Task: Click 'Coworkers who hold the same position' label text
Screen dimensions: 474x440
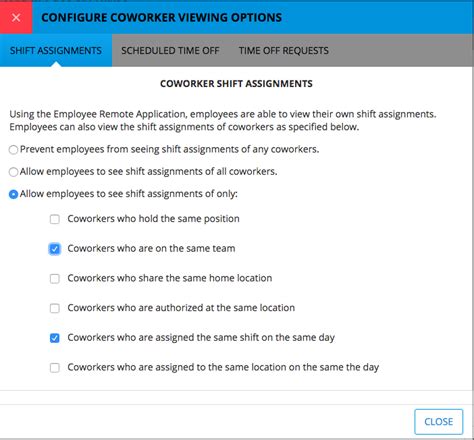Action: 153,219
